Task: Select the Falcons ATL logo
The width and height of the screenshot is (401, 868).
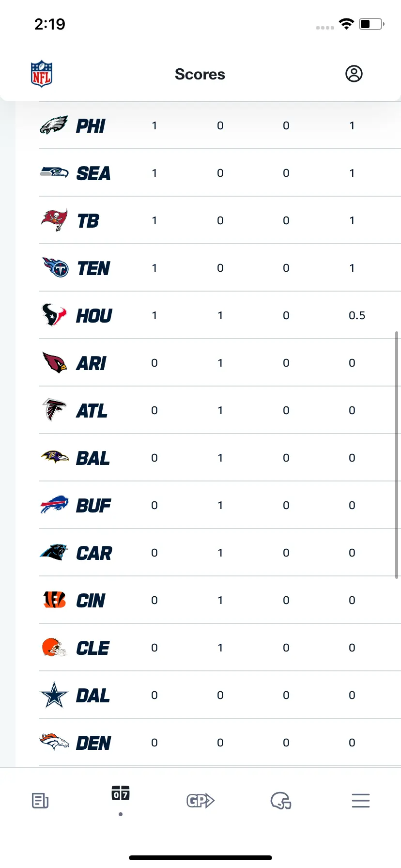Action: 54,410
